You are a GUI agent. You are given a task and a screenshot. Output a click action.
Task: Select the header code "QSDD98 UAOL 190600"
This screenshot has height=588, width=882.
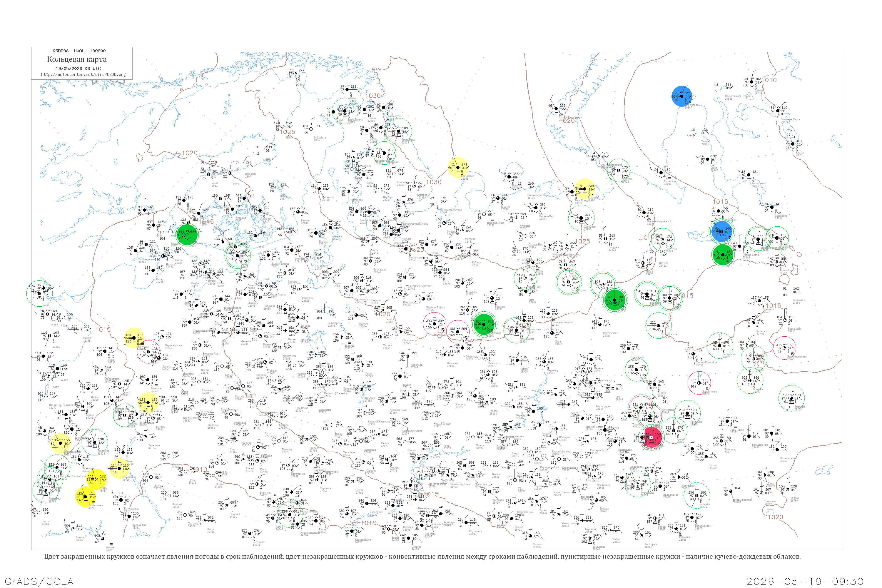point(79,51)
